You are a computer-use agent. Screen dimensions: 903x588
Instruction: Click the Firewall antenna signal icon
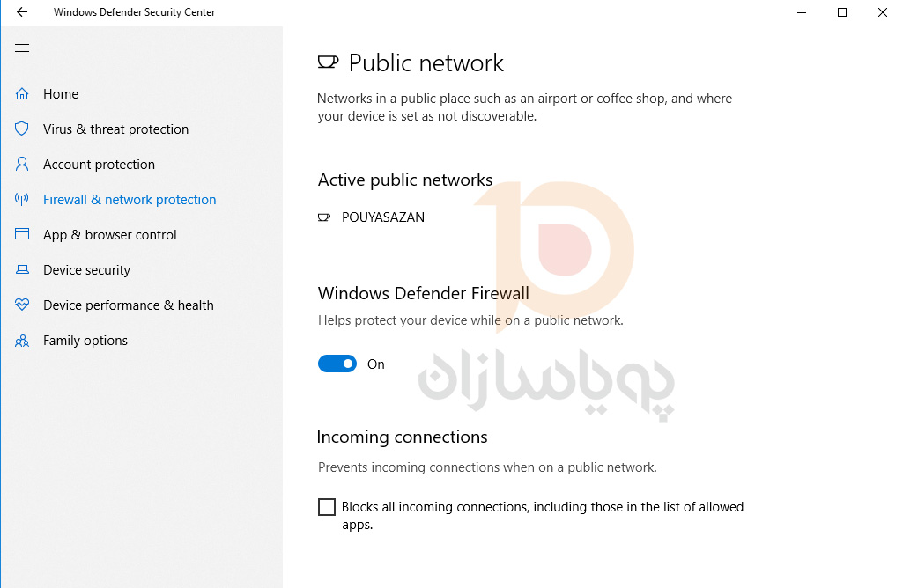[x=22, y=200]
